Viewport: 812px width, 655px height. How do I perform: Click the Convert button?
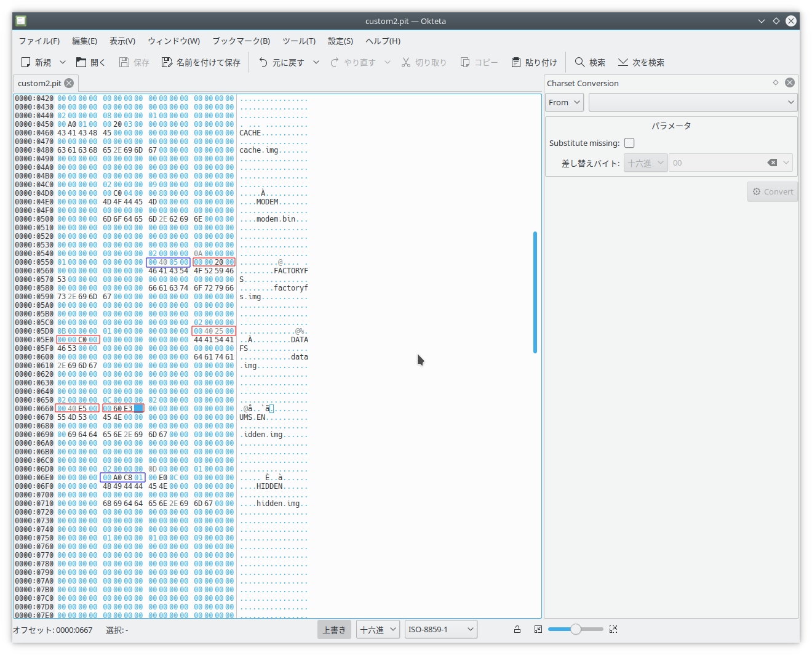pyautogui.click(x=773, y=191)
